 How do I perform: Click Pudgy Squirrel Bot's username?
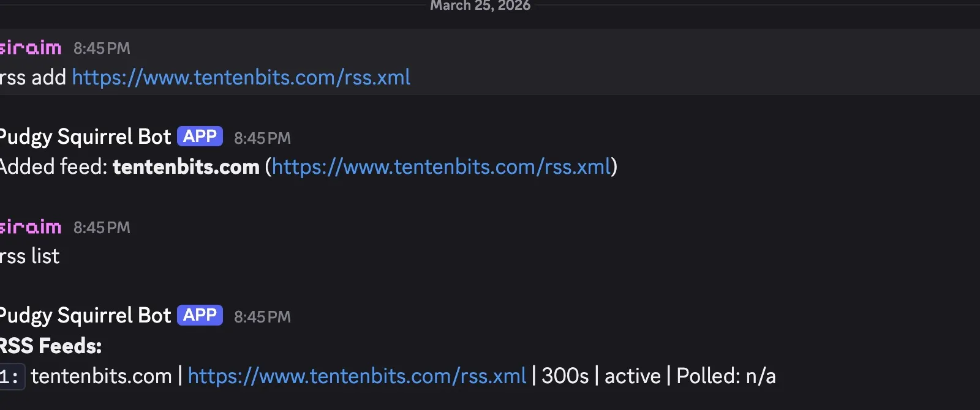tap(85, 136)
